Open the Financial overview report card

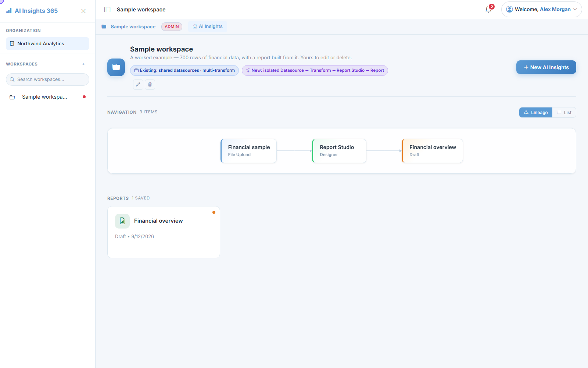tap(164, 232)
